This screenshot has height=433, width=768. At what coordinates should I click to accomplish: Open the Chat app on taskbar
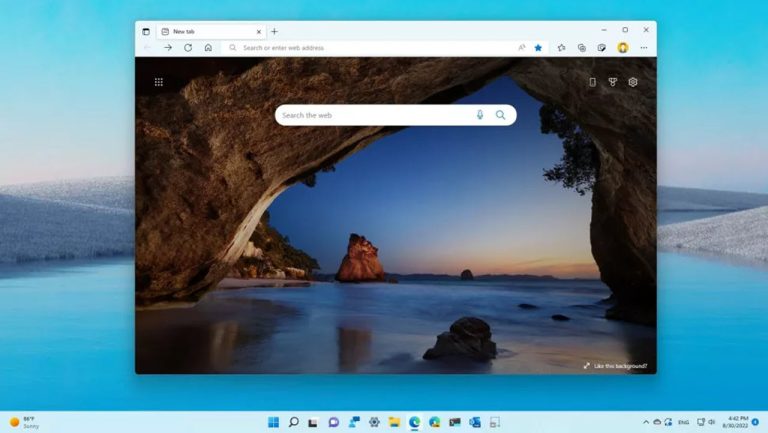[x=334, y=422]
